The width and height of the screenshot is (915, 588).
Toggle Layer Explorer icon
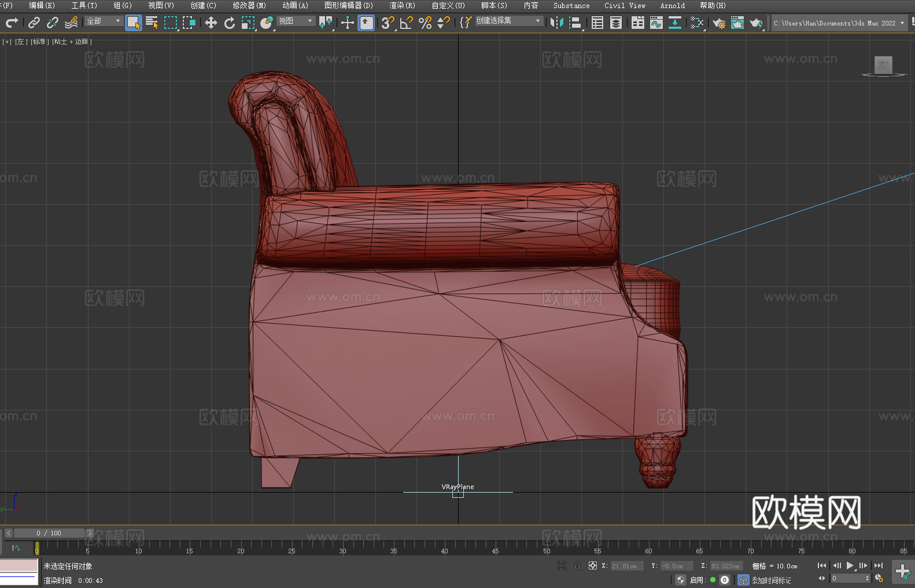[x=616, y=23]
